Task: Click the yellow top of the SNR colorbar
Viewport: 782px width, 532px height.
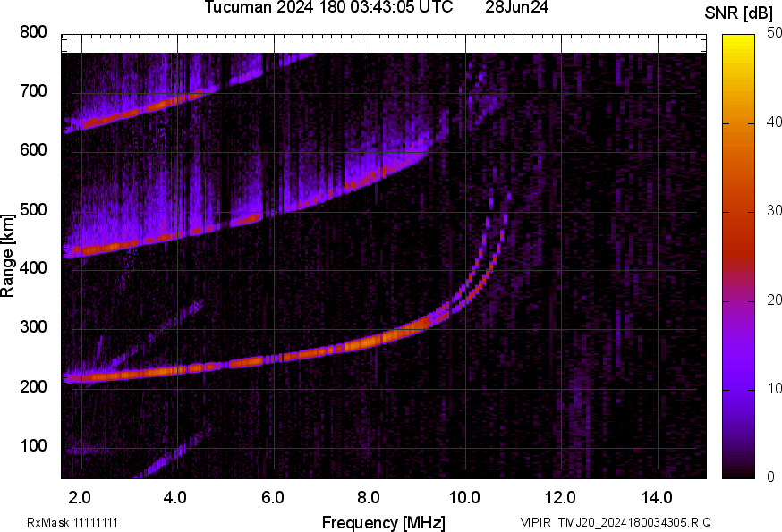Action: pos(739,40)
